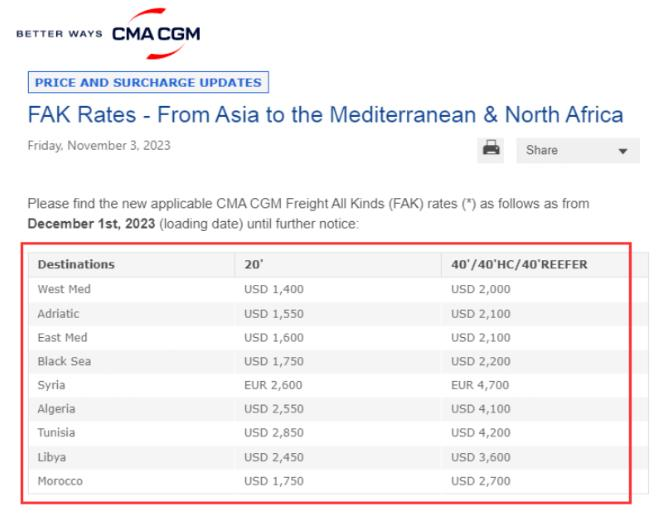This screenshot has height=524, width=670.
Task: Select the Tunisia destination cell
Action: 58,433
